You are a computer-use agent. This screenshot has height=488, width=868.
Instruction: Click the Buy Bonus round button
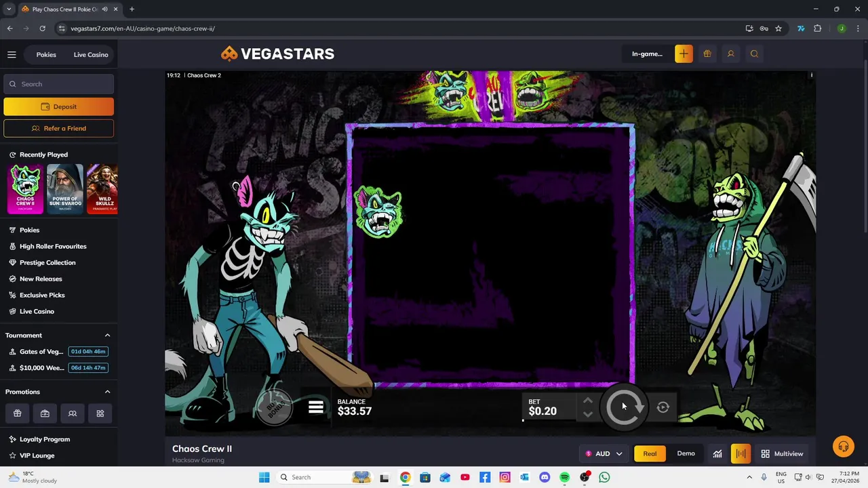[x=275, y=408]
